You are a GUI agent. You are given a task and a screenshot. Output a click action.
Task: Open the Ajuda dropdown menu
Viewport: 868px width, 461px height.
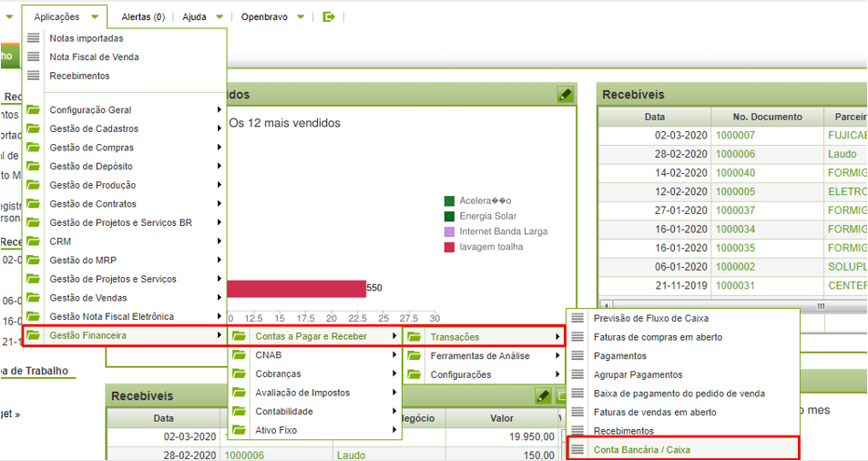202,16
